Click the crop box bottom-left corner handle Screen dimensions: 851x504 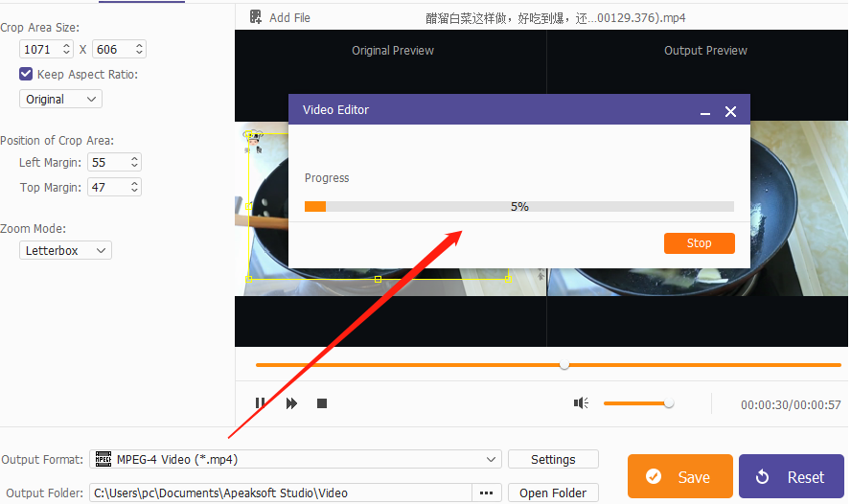click(x=248, y=280)
